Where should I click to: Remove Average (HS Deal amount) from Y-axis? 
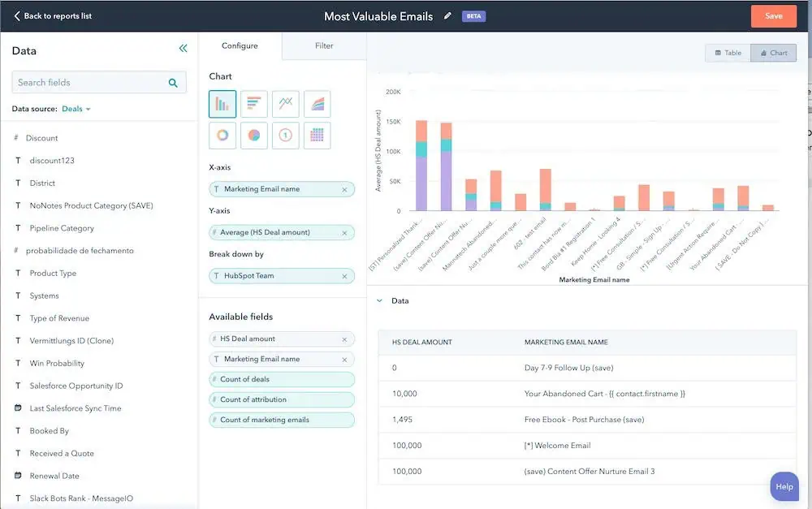344,233
